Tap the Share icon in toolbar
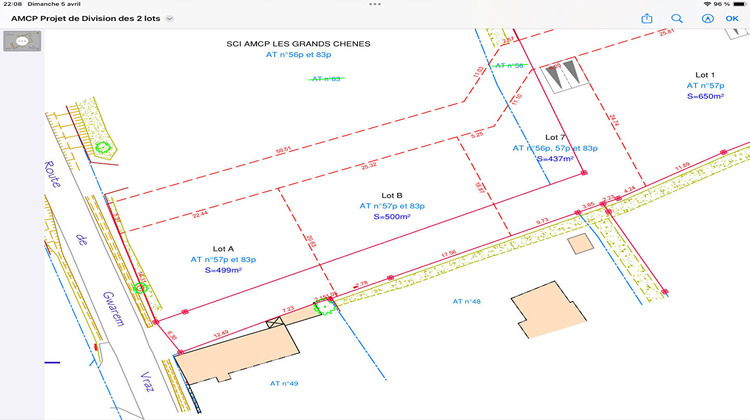This screenshot has width=750, height=420. pyautogui.click(x=647, y=18)
